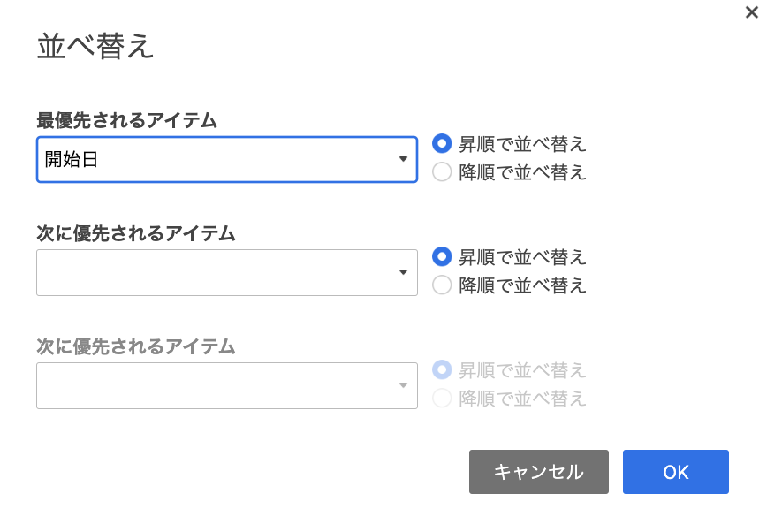Click the dimmed arrow in bottom dropdown

pos(403,385)
